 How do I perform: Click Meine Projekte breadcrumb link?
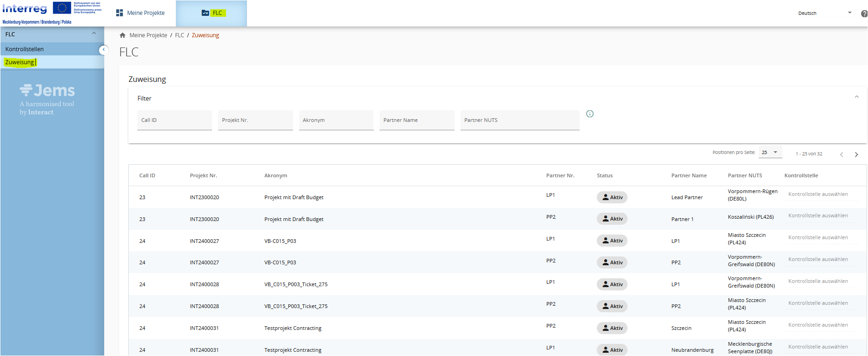(x=148, y=35)
